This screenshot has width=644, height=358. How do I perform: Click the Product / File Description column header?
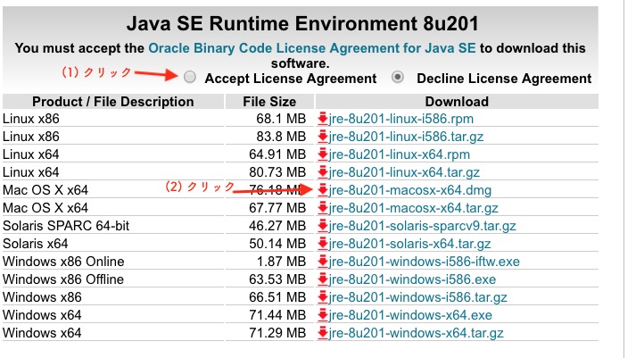click(x=113, y=102)
